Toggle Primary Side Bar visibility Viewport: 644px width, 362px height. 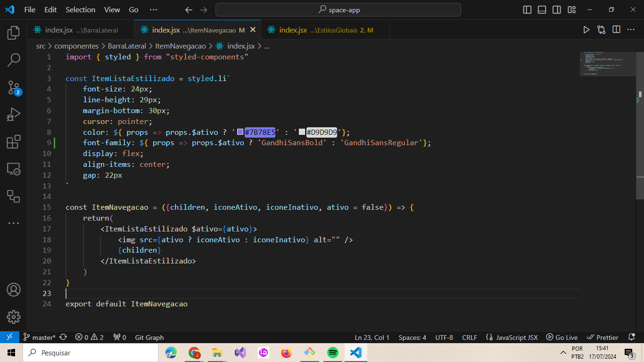[527, 9]
